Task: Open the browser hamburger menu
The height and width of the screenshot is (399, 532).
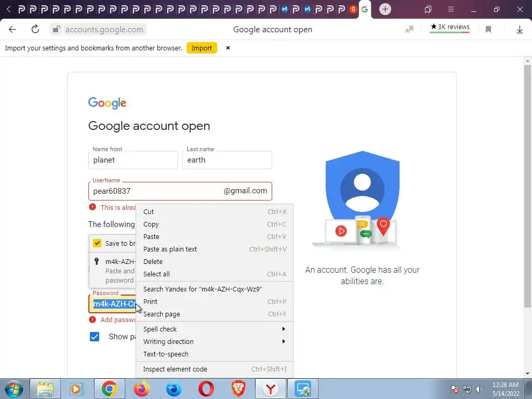Action: tap(451, 9)
